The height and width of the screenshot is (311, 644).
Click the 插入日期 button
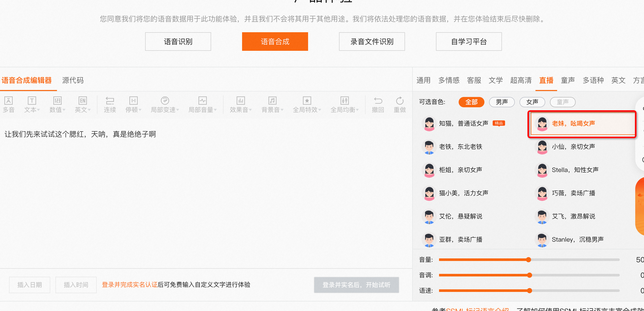(30, 285)
